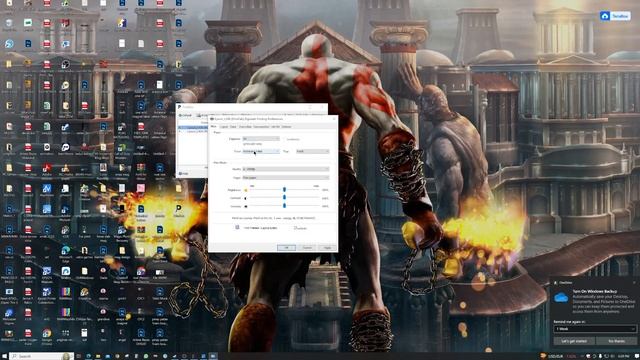The image size is (640, 360).
Task: Open the P-logo desktop shortcut near the flames
Action: [x=178, y=210]
